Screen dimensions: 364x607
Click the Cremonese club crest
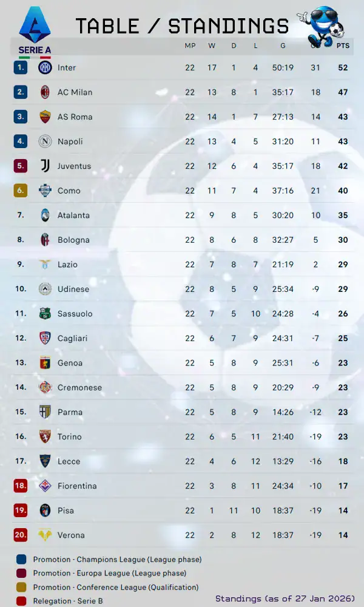[45, 387]
